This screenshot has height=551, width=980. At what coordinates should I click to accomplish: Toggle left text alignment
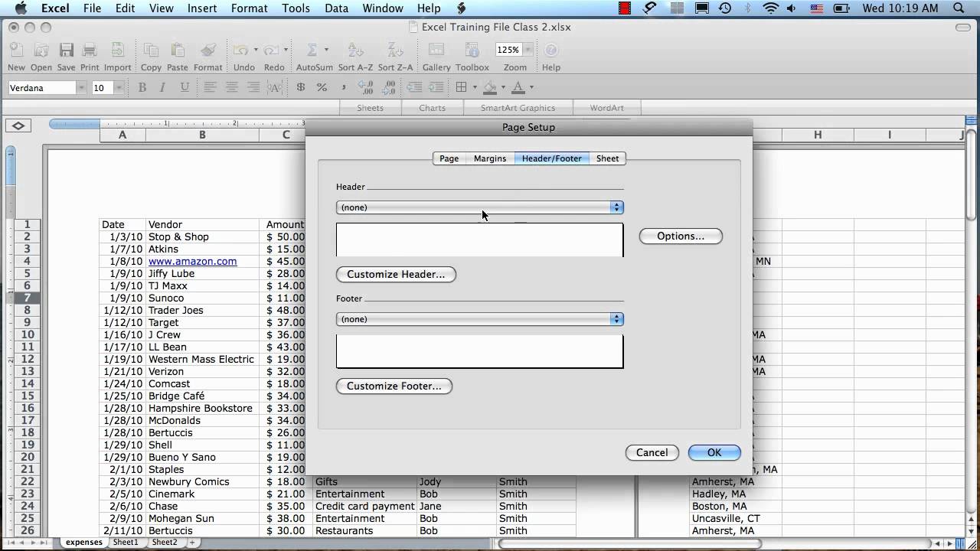click(210, 87)
